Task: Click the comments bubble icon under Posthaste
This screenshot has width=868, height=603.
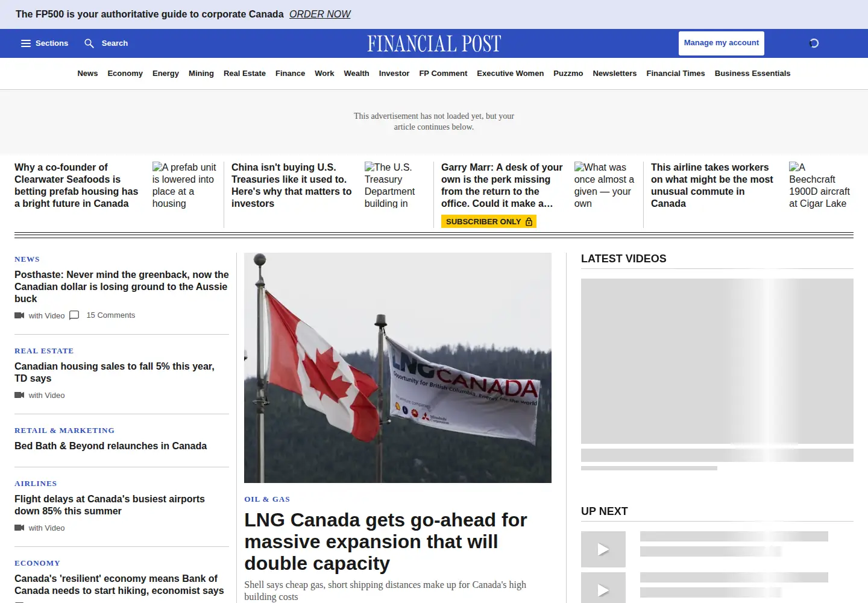Action: (74, 315)
